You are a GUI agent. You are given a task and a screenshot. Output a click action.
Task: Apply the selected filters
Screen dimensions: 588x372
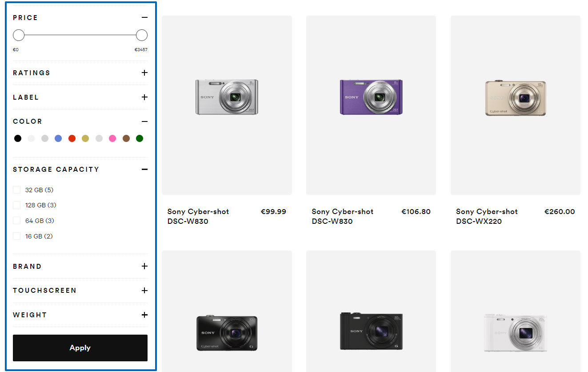coord(80,348)
